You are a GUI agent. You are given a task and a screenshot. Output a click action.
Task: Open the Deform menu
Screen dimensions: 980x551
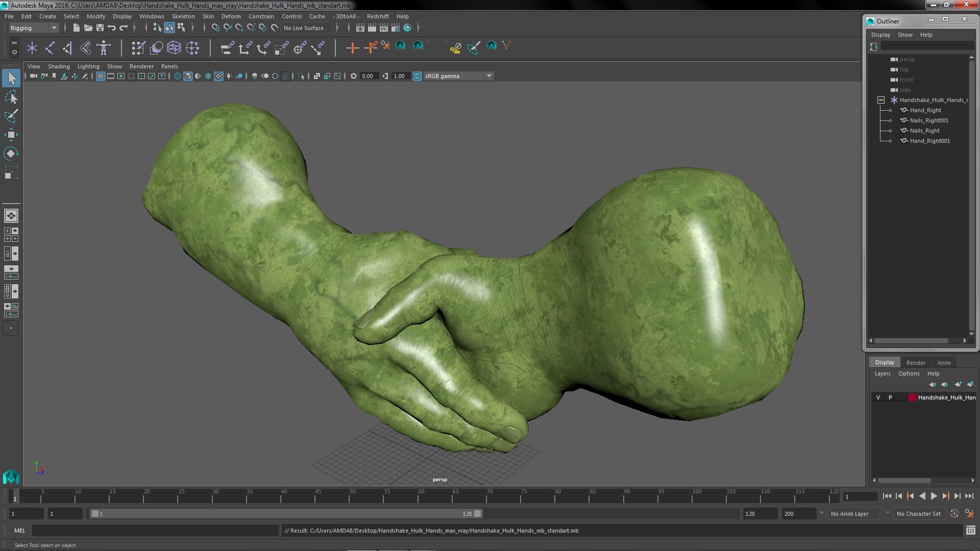231,16
